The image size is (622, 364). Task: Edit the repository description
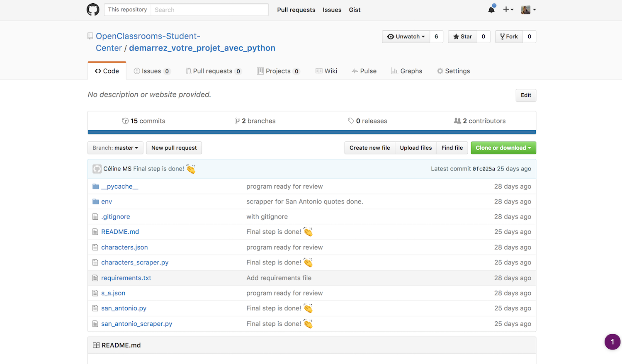pyautogui.click(x=526, y=95)
